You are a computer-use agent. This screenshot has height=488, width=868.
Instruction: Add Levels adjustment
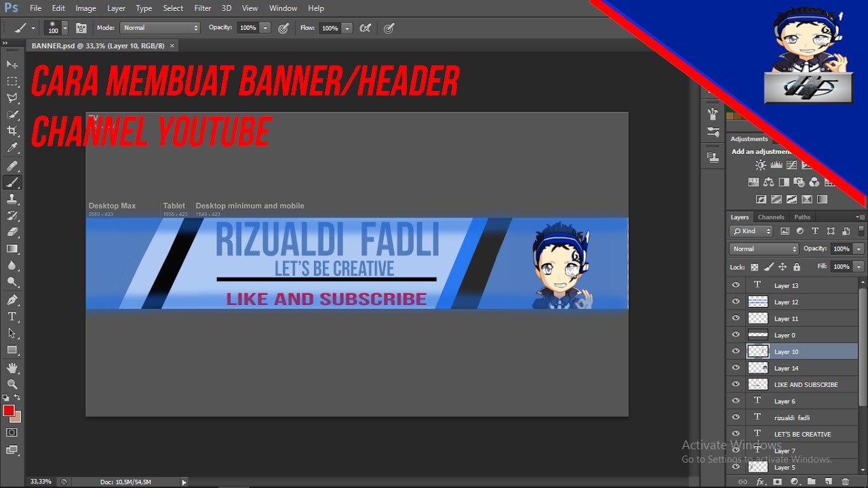tap(776, 165)
